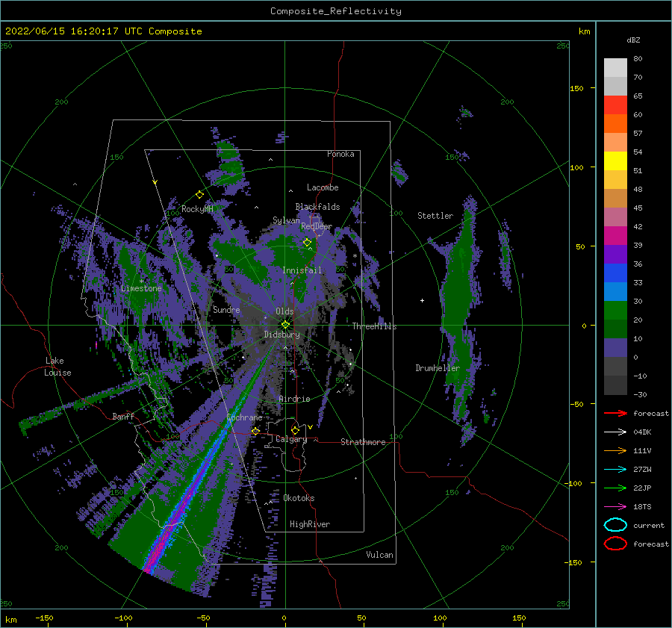Click the cyan current ellipse in legend
The width and height of the screenshot is (672, 628).
(x=615, y=525)
